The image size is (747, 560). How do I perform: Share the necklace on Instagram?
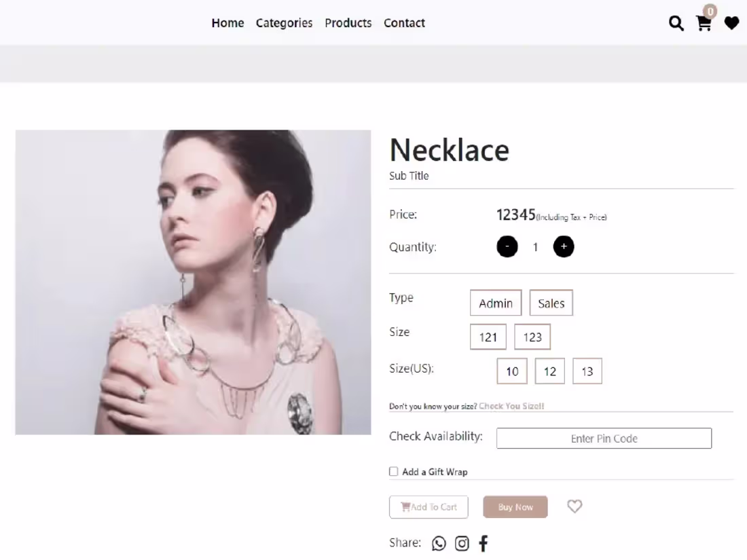(462, 543)
